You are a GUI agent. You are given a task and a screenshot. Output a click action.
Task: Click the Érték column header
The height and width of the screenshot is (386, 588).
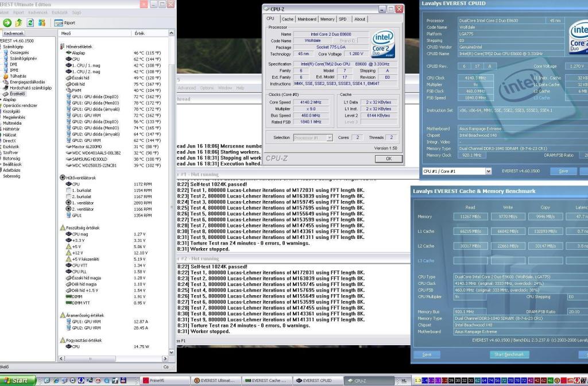(x=150, y=33)
